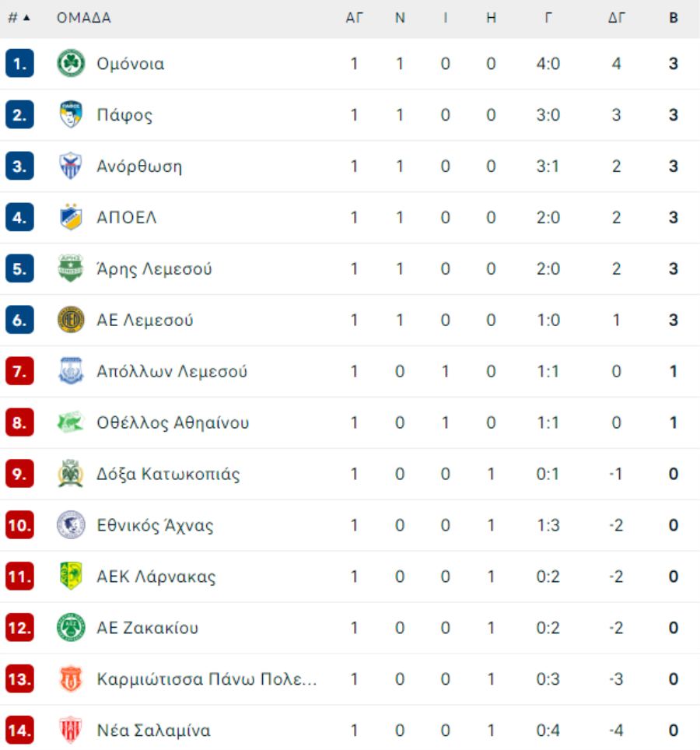The height and width of the screenshot is (750, 700).
Task: Click the ΑΓ matches played header
Action: tap(355, 18)
